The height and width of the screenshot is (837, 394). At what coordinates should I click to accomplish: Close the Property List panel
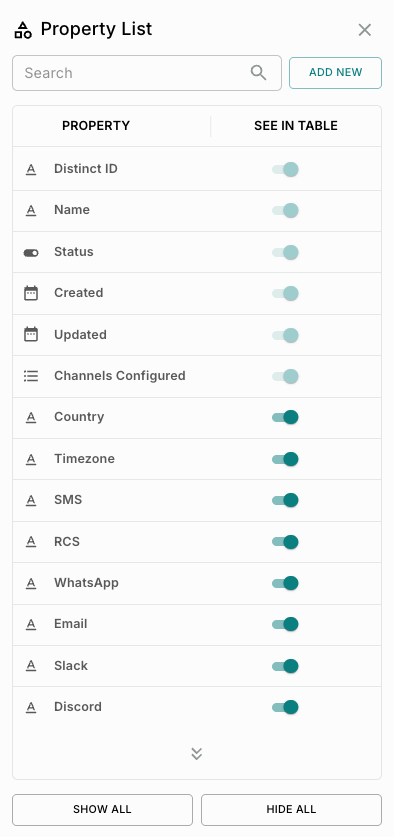[365, 30]
